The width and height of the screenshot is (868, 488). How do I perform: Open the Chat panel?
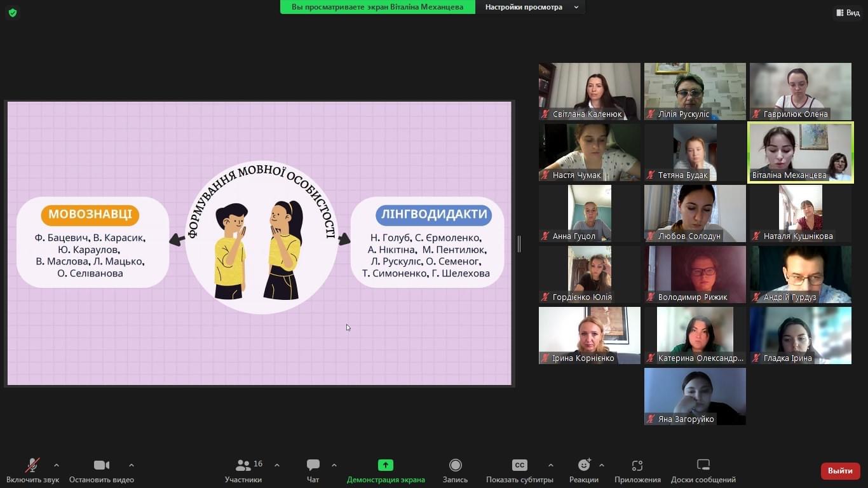(313, 466)
